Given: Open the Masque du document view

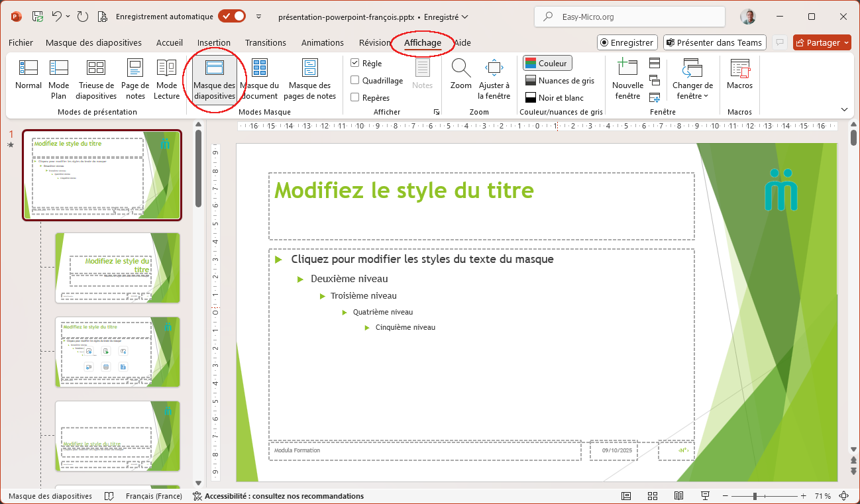Looking at the screenshot, I should 260,79.
